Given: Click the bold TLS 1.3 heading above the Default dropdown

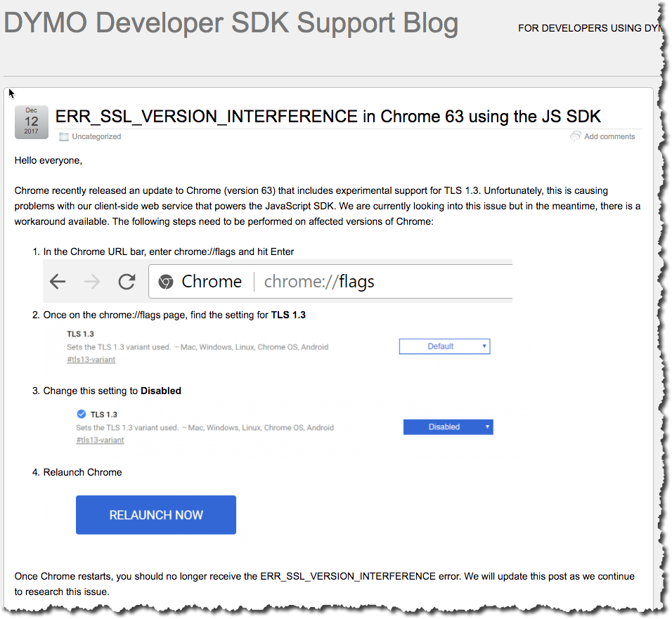Looking at the screenshot, I should point(80,334).
